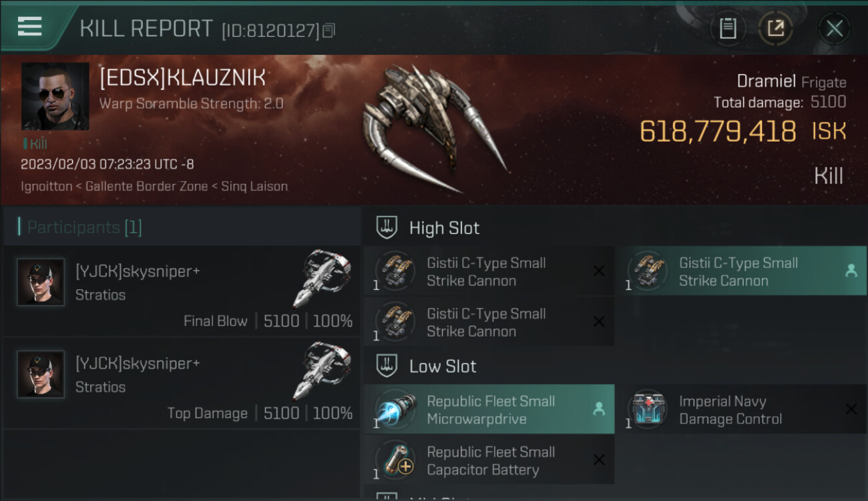The width and height of the screenshot is (868, 501).
Task: Open the Top Damage Stratios ship icon
Action: click(x=322, y=371)
